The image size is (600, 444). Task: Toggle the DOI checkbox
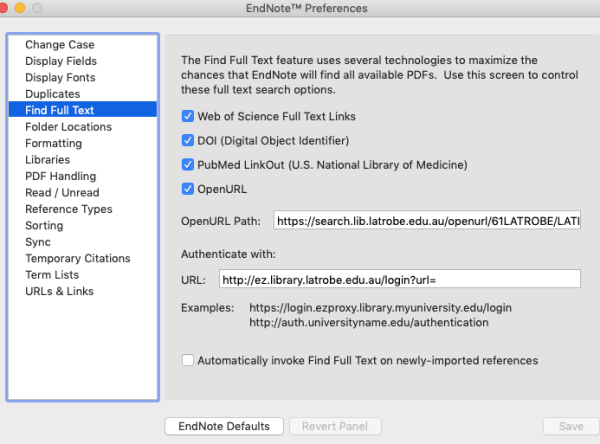(x=188, y=140)
